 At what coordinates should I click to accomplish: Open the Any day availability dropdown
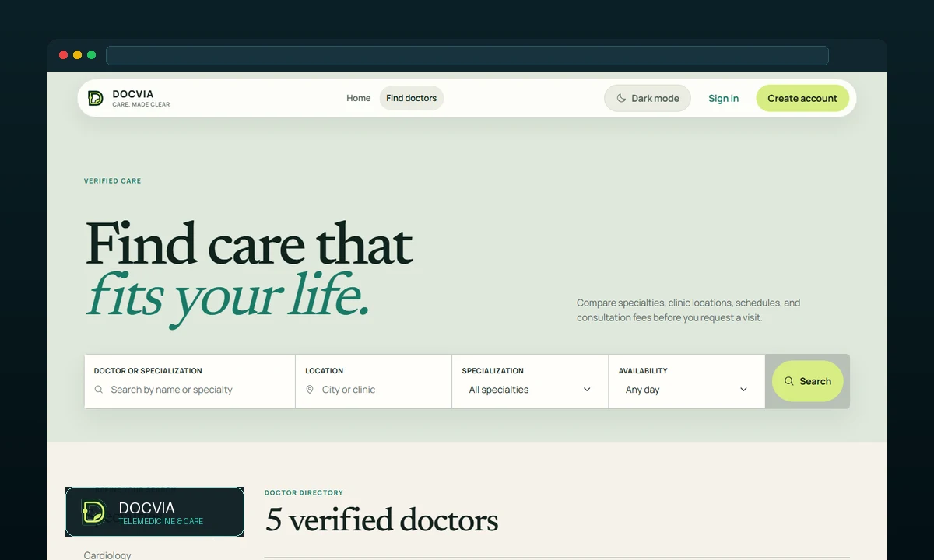pos(686,390)
